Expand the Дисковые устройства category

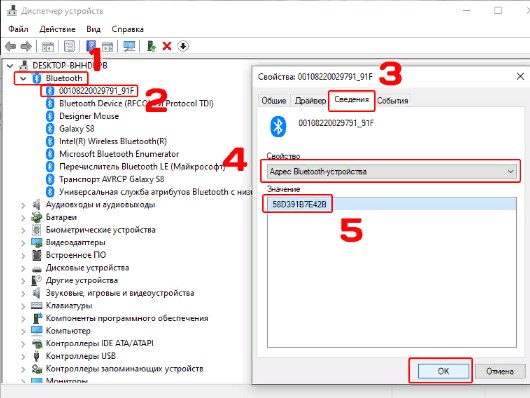point(23,268)
